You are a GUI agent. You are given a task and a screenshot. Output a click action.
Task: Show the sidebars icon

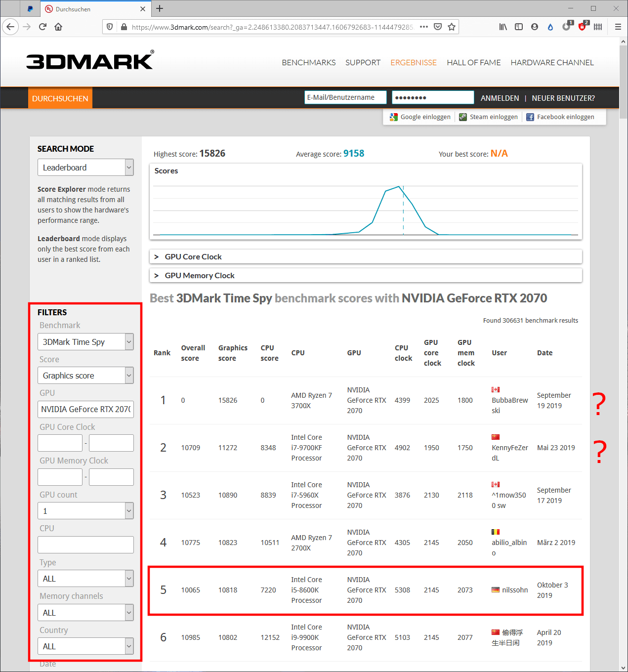pos(519,27)
